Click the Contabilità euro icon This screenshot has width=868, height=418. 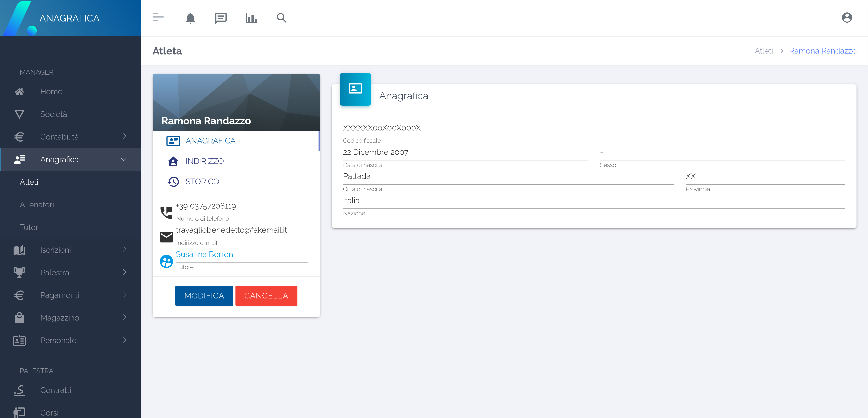pyautogui.click(x=19, y=137)
